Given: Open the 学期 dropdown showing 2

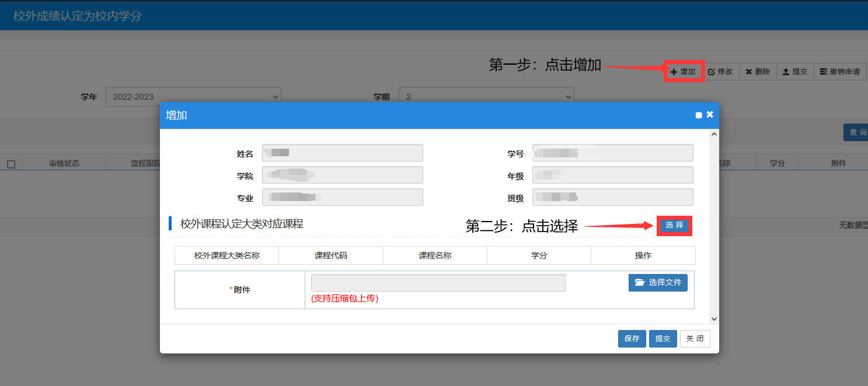Looking at the screenshot, I should point(486,97).
